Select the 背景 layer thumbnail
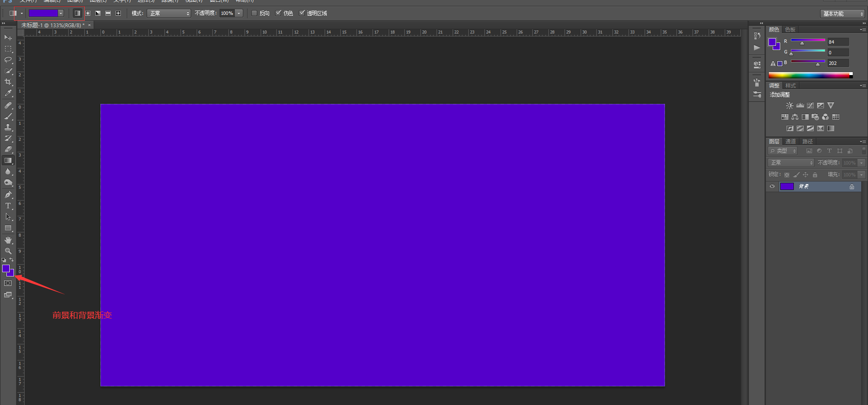The width and height of the screenshot is (868, 405). click(x=787, y=187)
